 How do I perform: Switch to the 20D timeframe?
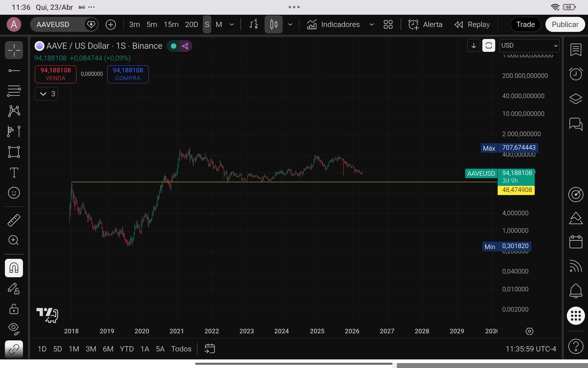pos(191,24)
